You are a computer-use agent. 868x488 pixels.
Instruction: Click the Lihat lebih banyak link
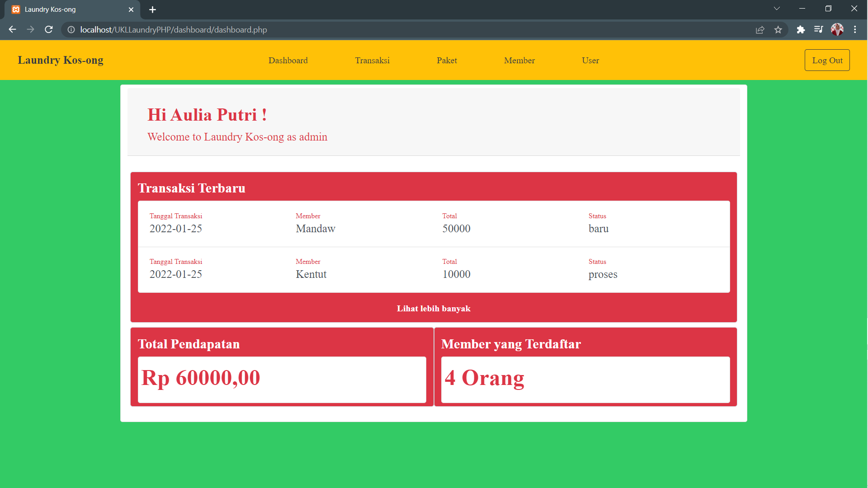coord(434,309)
